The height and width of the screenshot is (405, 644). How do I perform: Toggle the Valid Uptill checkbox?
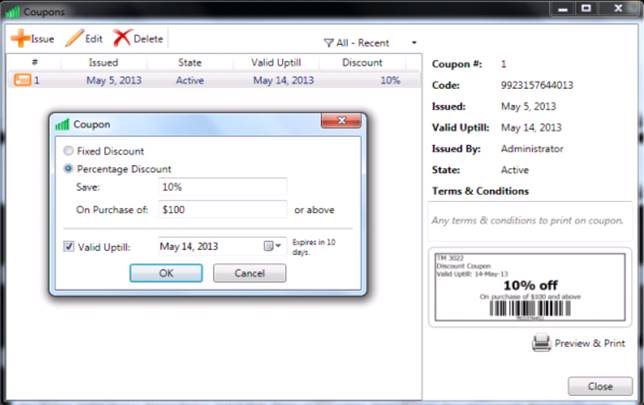[68, 246]
